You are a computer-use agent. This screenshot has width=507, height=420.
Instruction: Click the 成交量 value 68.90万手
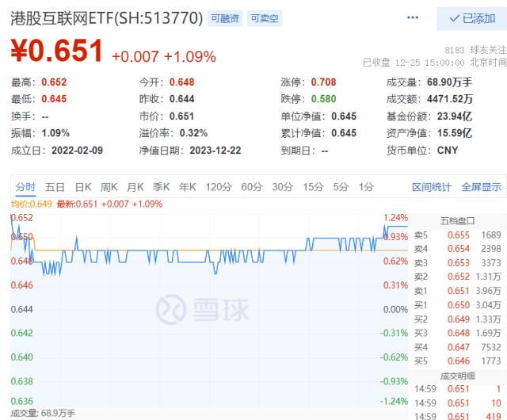(x=449, y=82)
